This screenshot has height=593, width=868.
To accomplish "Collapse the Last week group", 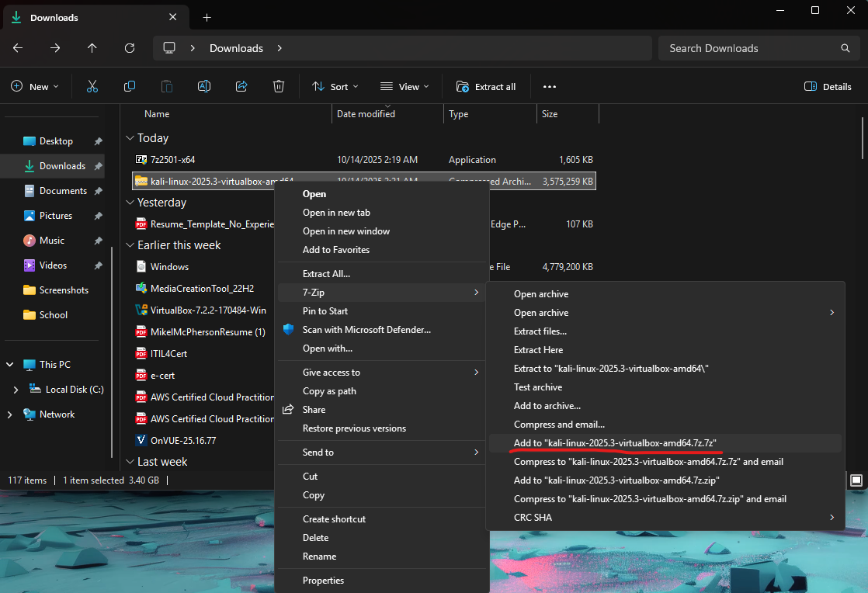I will tap(130, 462).
